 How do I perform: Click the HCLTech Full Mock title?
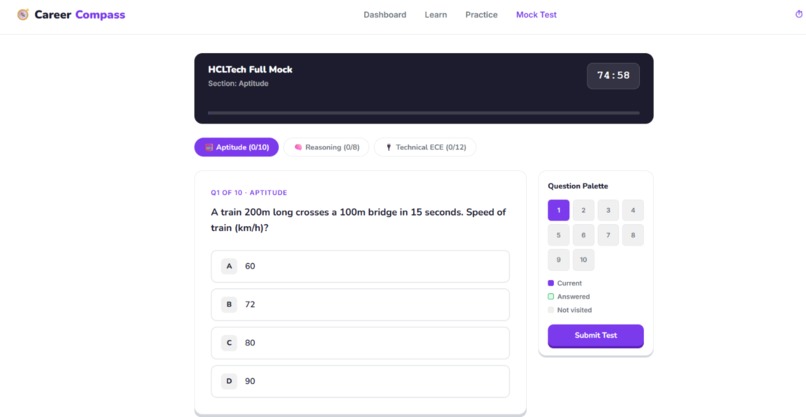coord(250,69)
